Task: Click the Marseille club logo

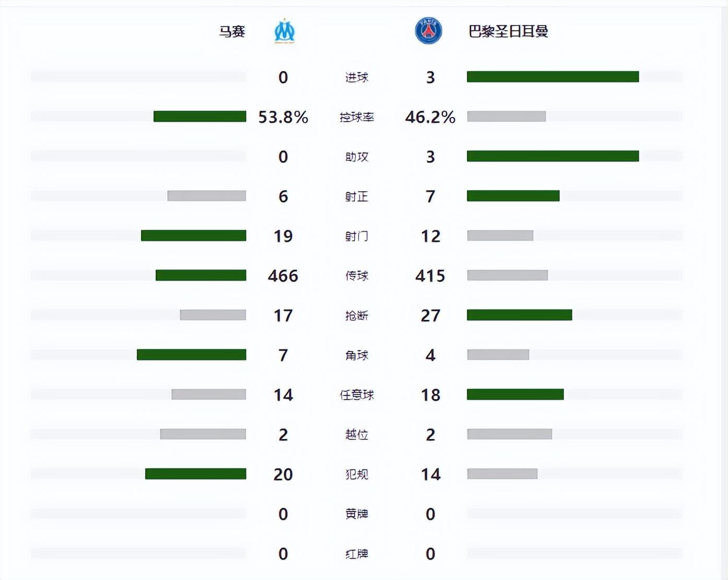Action: [285, 31]
